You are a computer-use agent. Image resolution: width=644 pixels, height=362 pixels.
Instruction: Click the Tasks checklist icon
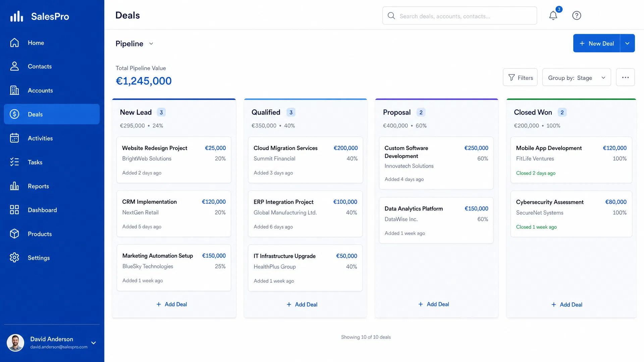point(14,162)
